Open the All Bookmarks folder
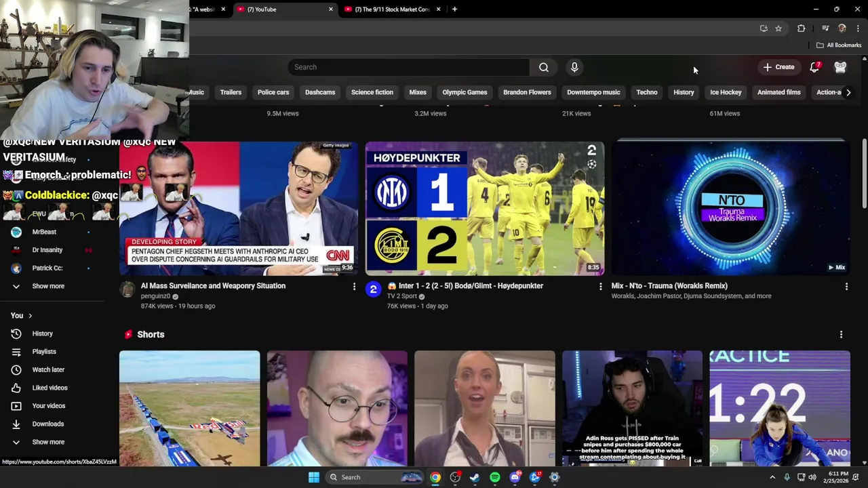The width and height of the screenshot is (868, 488). click(x=839, y=45)
